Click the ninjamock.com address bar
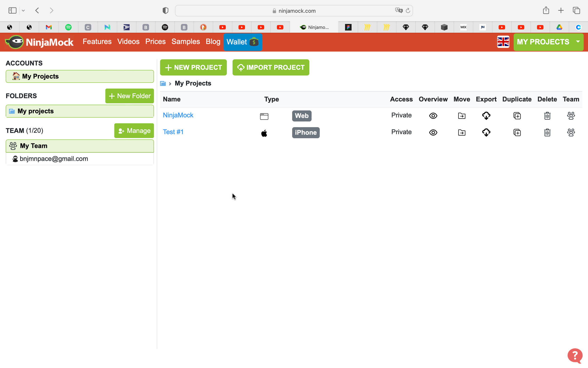 (294, 11)
